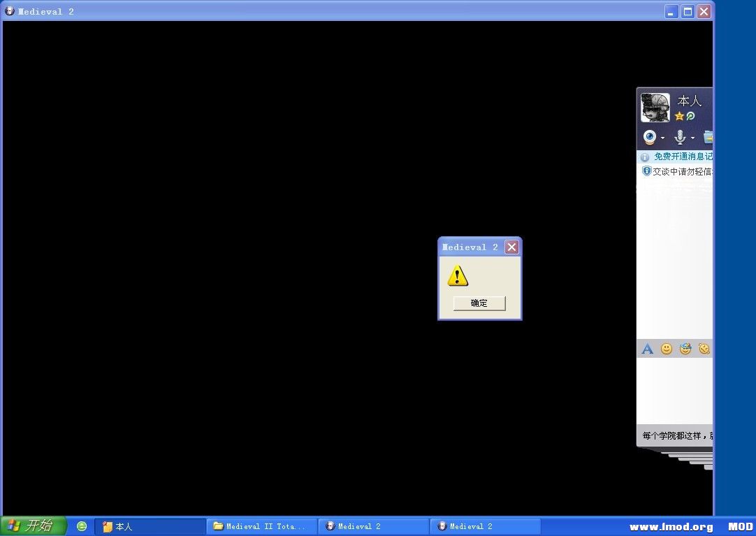This screenshot has height=536, width=756.
Task: Open the smiley emoticon picker
Action: click(x=667, y=349)
